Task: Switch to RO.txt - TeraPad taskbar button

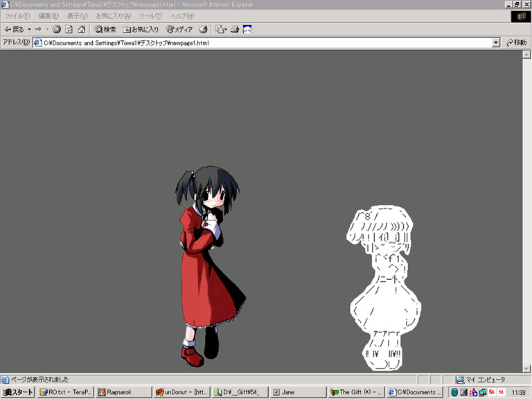Action: pyautogui.click(x=66, y=392)
